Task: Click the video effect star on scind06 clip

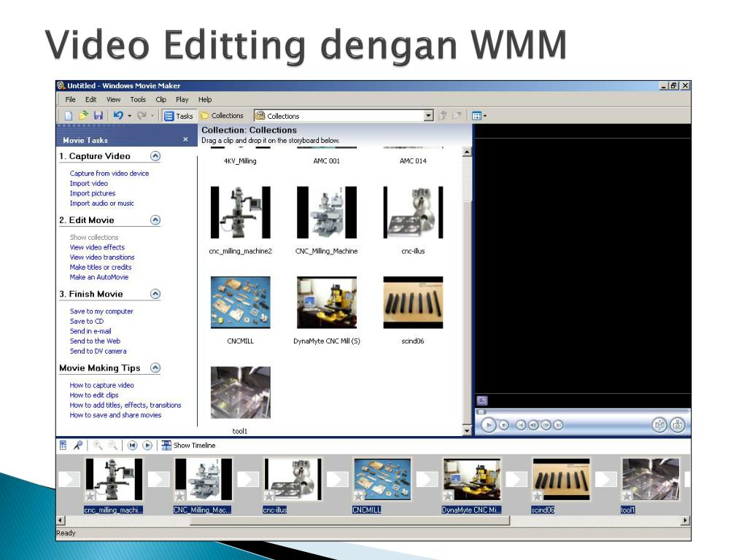Action: pos(538,496)
